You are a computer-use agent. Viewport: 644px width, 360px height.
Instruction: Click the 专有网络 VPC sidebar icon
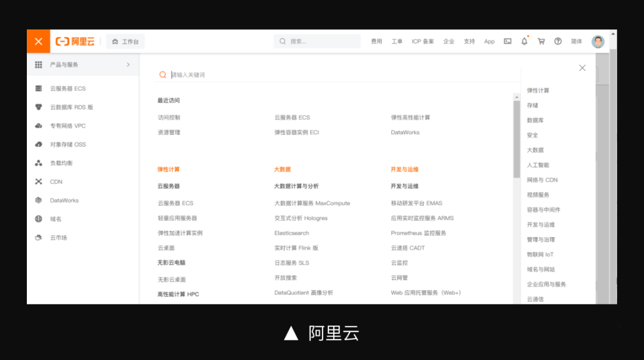pos(39,126)
